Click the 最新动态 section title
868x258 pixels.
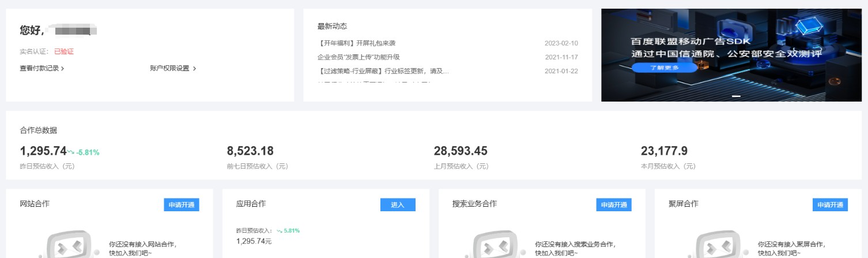coord(332,27)
